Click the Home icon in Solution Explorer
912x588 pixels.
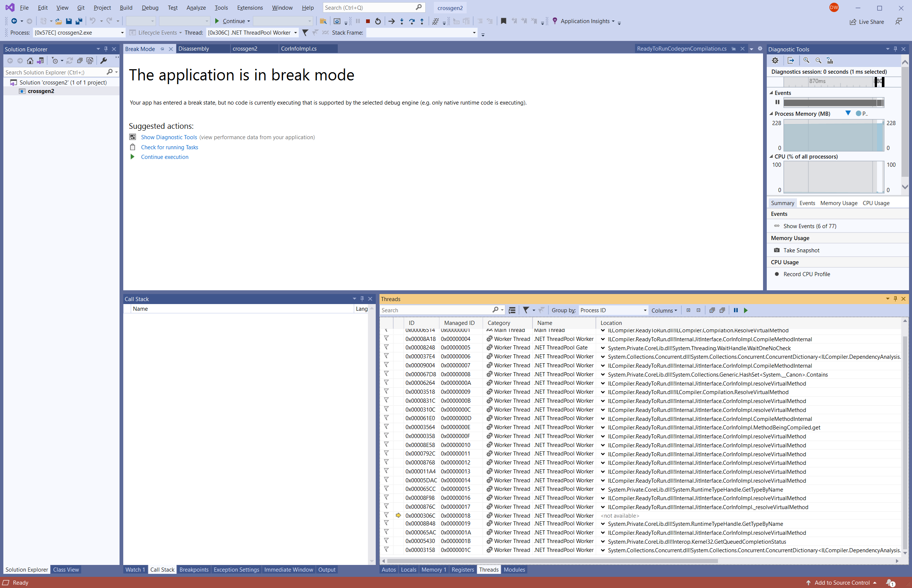30,61
